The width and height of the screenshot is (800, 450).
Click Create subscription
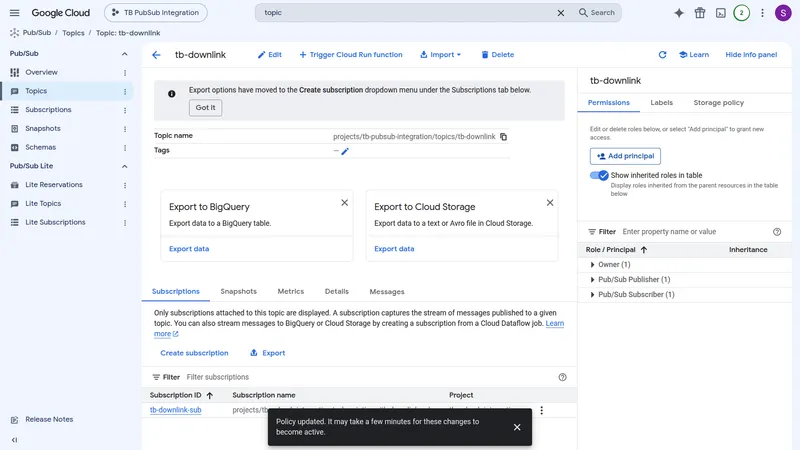194,353
